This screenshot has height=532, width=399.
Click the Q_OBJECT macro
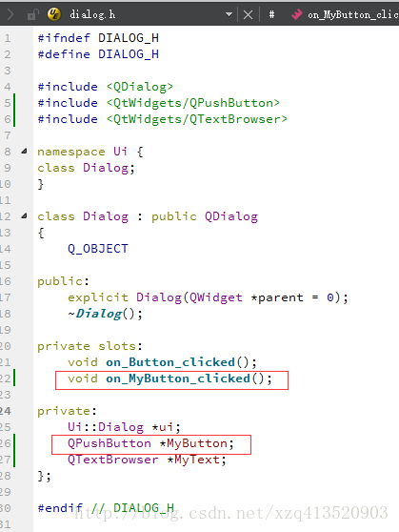[98, 249]
